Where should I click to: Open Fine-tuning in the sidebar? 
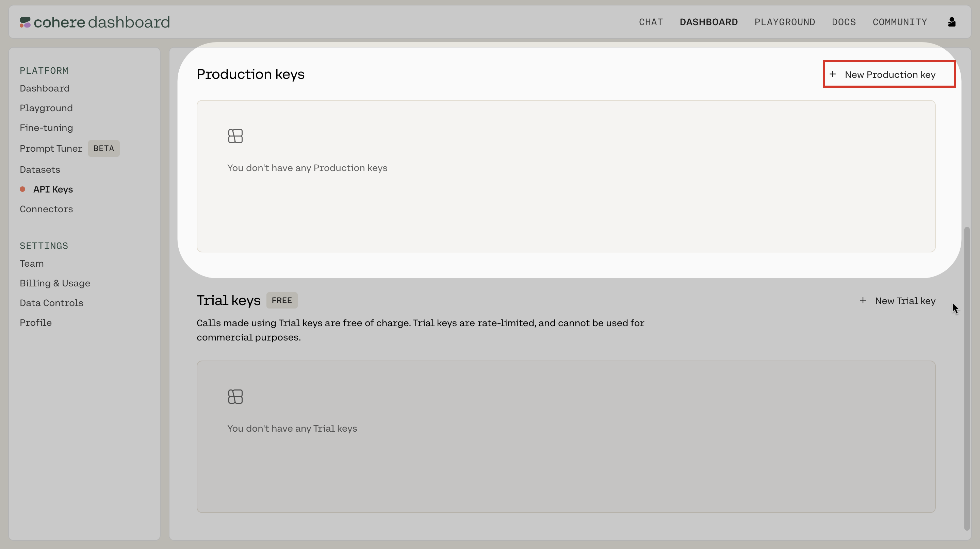point(46,128)
